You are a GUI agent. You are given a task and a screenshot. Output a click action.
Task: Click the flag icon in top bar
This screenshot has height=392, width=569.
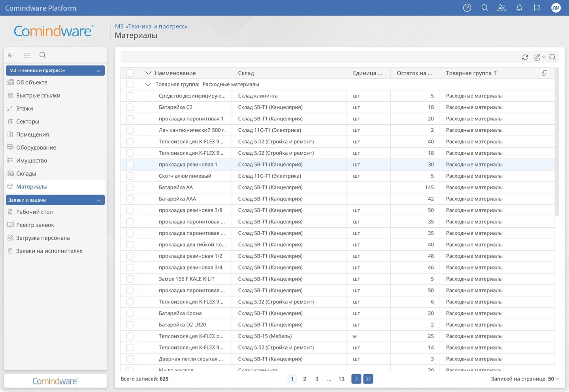[537, 8]
